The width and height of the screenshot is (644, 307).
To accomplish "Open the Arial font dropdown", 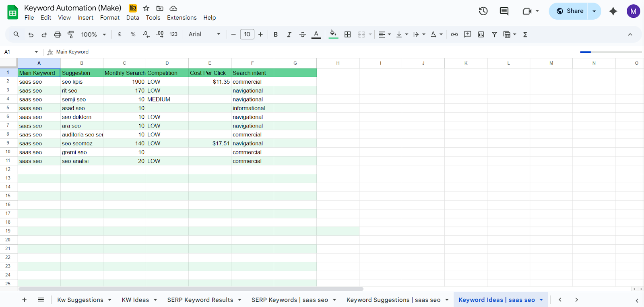I will click(204, 35).
